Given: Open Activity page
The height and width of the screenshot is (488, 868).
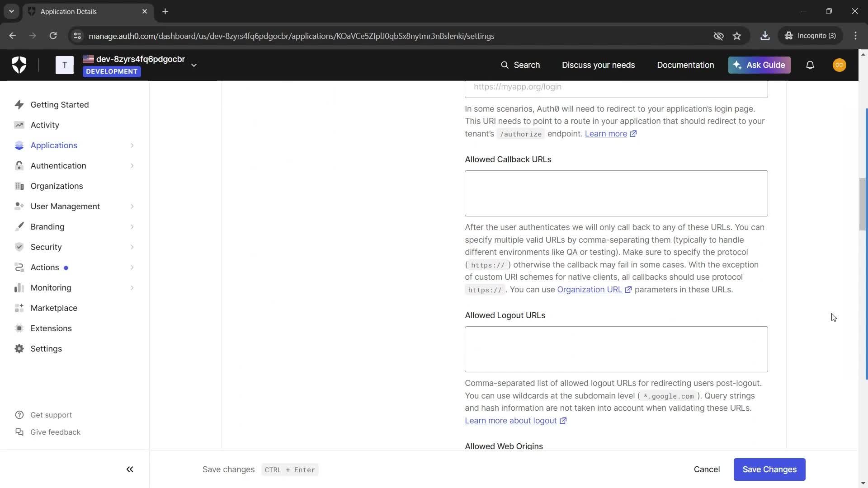Looking at the screenshot, I should pyautogui.click(x=45, y=125).
